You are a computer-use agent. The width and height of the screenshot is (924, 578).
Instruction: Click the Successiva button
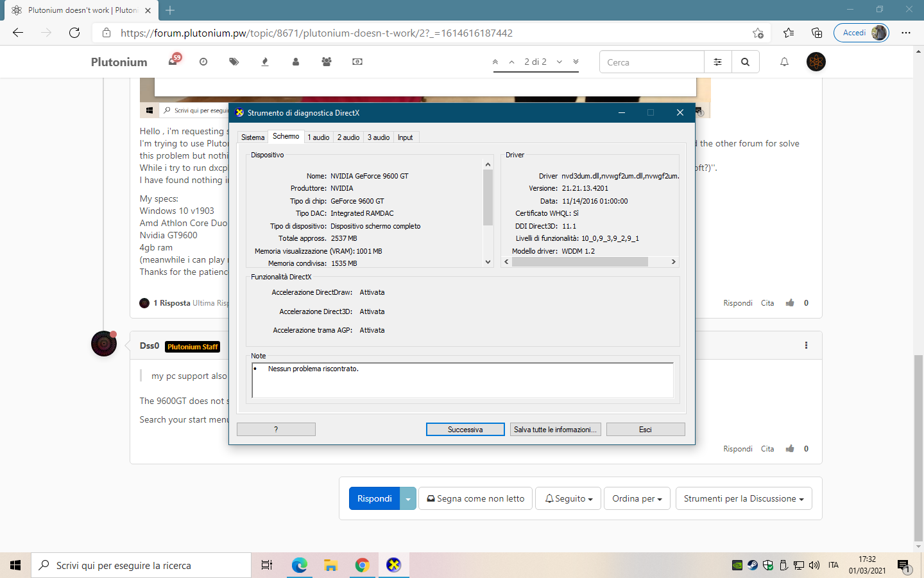[x=465, y=430]
